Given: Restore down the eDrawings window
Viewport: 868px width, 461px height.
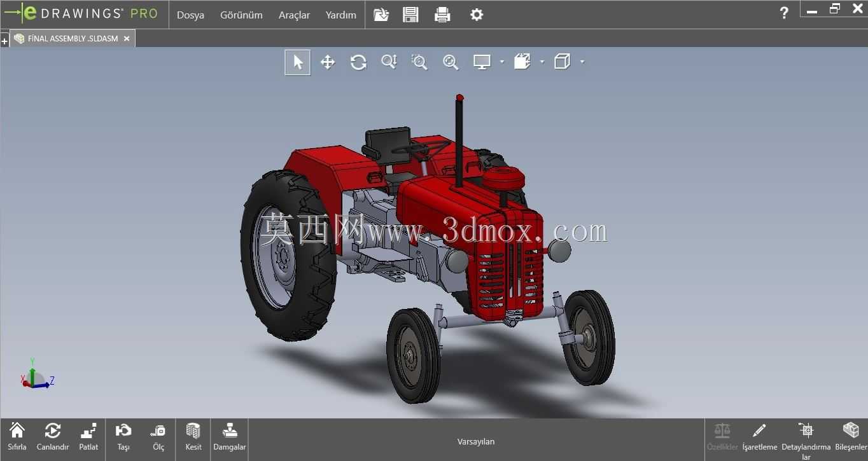Looking at the screenshot, I should pyautogui.click(x=834, y=9).
